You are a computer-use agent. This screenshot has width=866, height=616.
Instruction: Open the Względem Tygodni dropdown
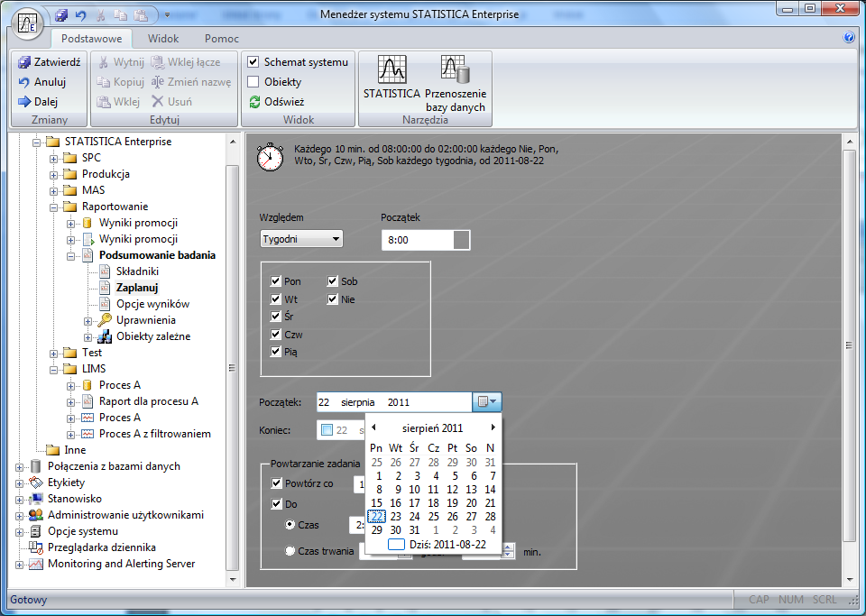pyautogui.click(x=301, y=239)
